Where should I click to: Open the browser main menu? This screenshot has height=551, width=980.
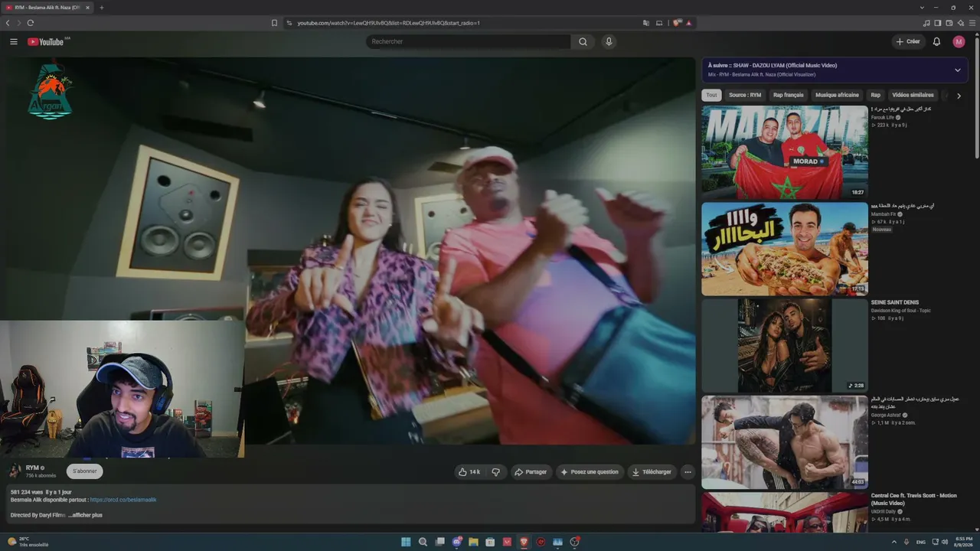972,23
